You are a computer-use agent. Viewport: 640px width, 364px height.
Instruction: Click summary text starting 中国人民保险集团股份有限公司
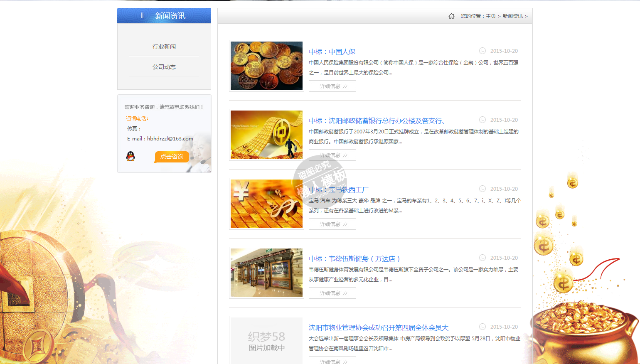coord(414,67)
